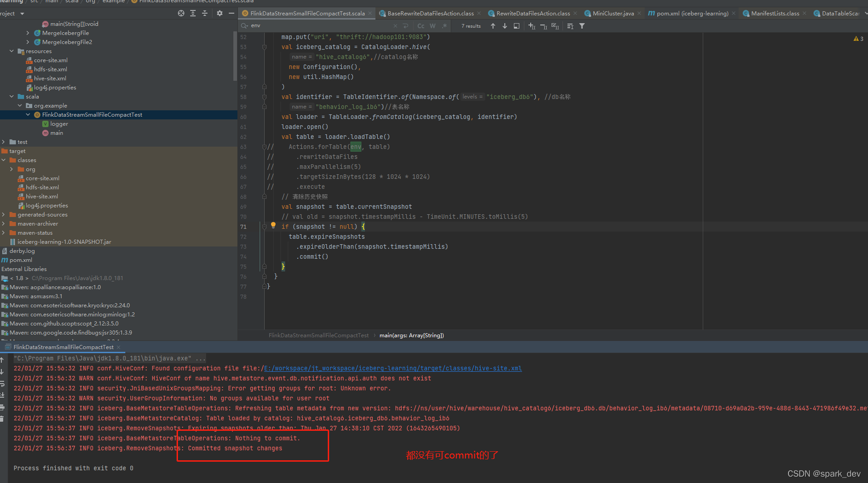Unselect the current occurrence
The height and width of the screenshot is (483, 868).
point(543,26)
